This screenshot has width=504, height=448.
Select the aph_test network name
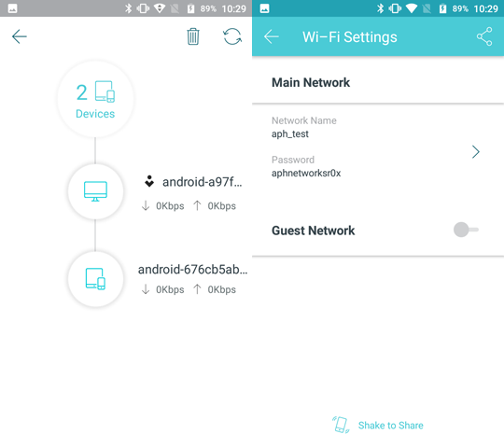[x=290, y=133]
